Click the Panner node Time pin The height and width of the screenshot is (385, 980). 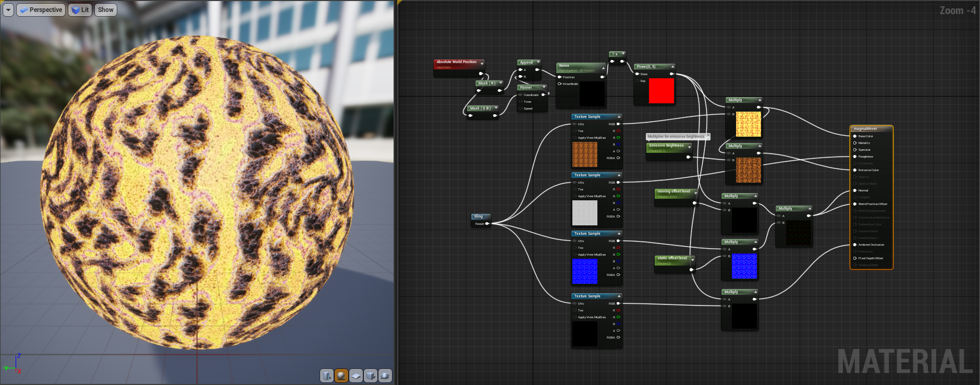tap(520, 102)
